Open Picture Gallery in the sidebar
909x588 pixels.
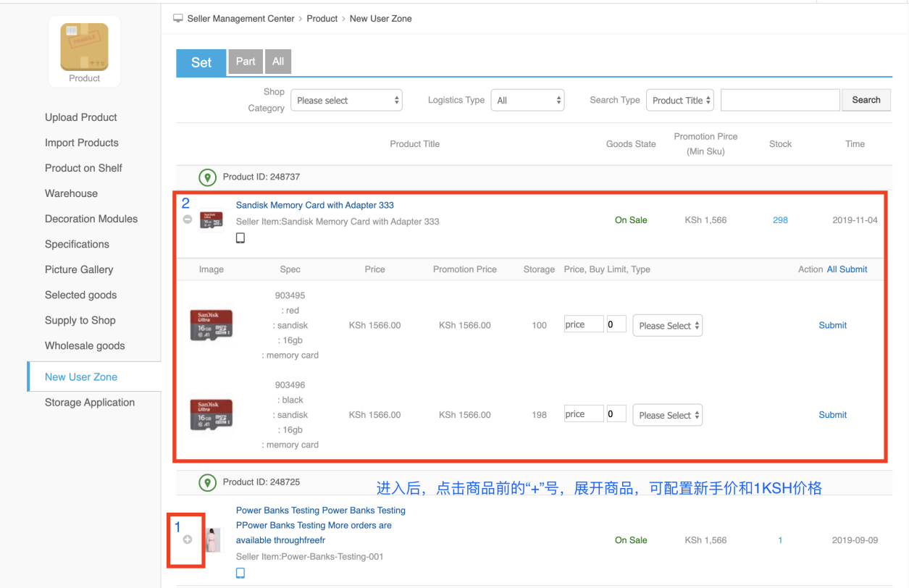tap(79, 269)
